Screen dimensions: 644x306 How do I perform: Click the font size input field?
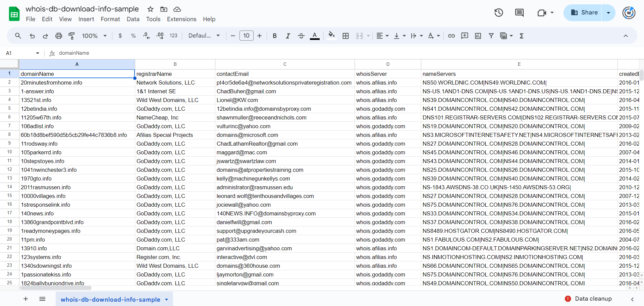pos(246,36)
